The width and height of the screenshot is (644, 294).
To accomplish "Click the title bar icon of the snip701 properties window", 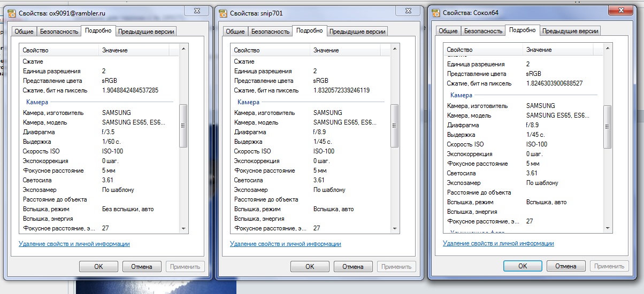I will click(x=223, y=13).
